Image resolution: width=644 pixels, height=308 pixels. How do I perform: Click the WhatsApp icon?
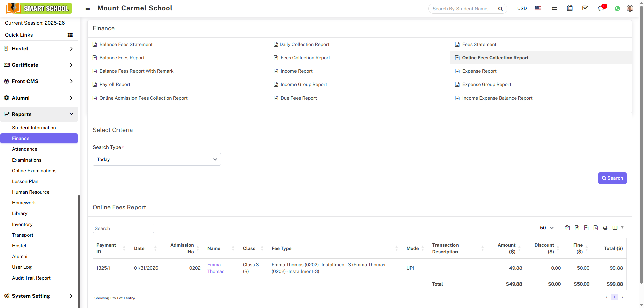point(617,9)
